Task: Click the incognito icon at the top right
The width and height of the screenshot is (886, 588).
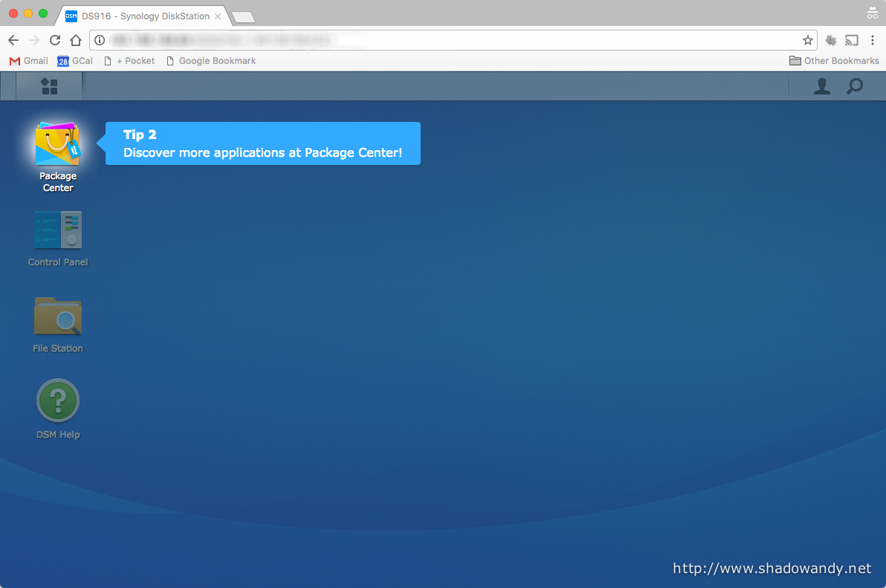Action: click(873, 13)
